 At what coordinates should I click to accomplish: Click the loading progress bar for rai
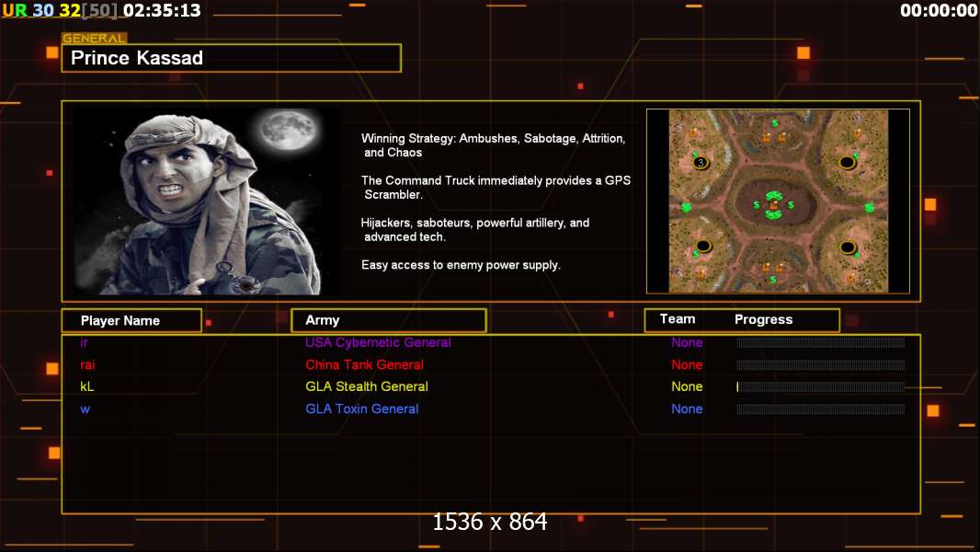coord(821,365)
